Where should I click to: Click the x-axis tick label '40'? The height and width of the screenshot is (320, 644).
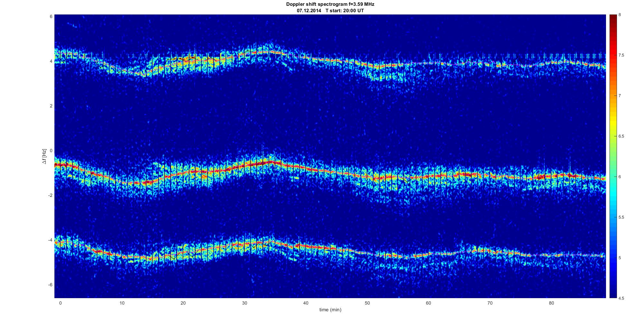click(306, 303)
